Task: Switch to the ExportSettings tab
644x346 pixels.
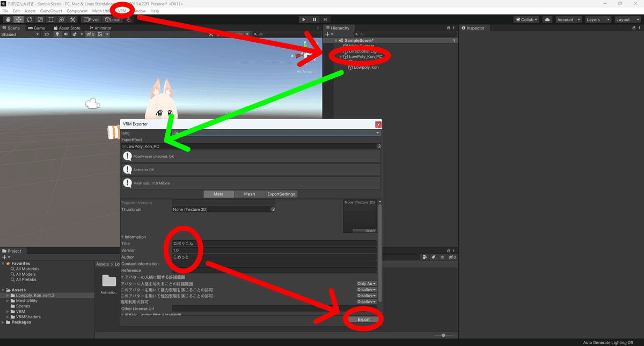Action: click(281, 194)
